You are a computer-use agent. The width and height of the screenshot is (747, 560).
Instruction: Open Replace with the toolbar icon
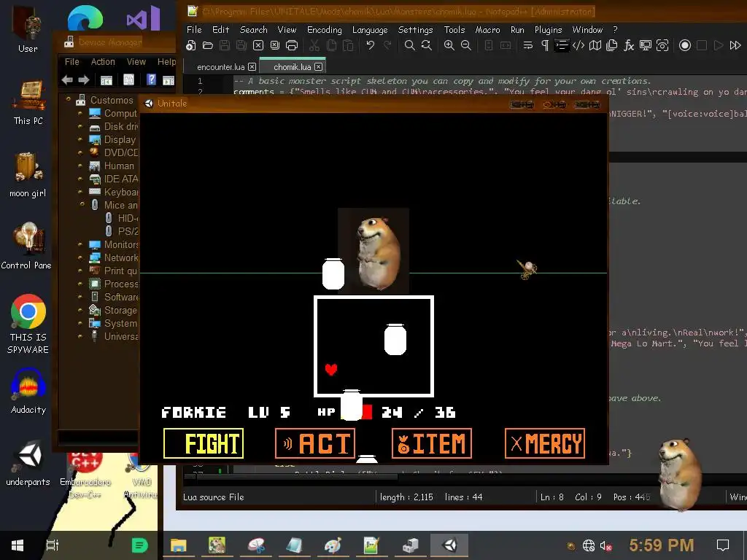pos(426,45)
